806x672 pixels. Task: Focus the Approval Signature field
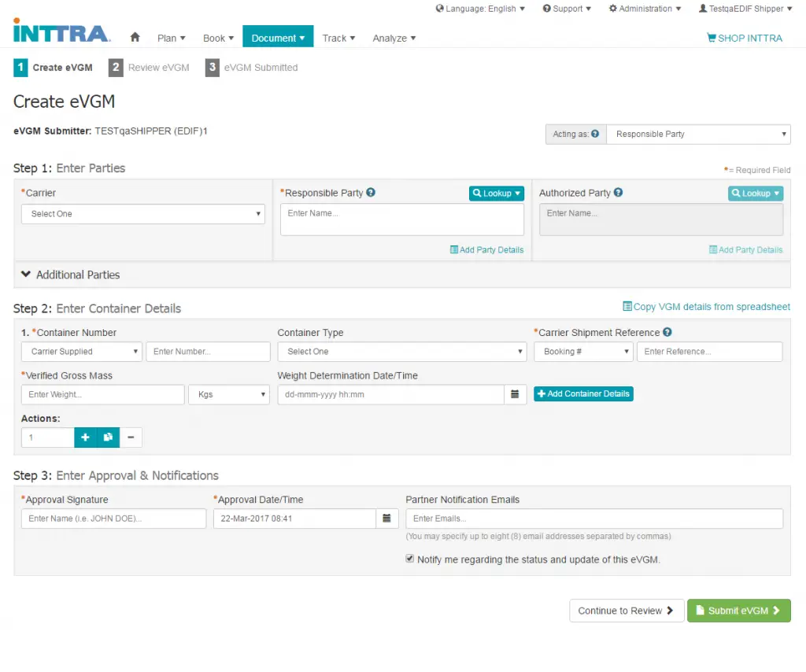click(x=113, y=519)
